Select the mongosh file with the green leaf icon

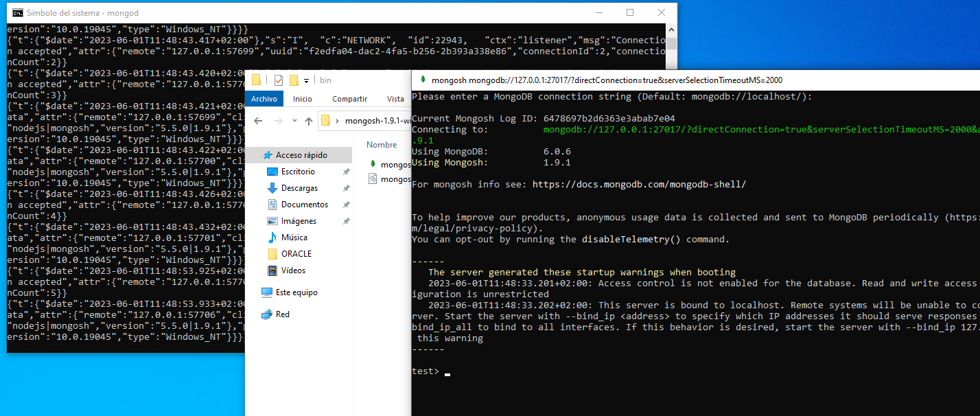(390, 164)
